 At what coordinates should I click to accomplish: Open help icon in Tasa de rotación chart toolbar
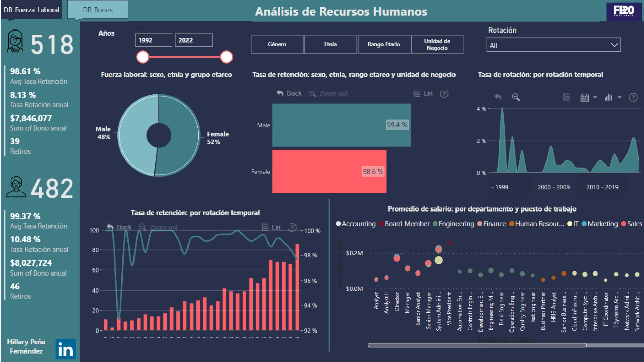(x=633, y=97)
